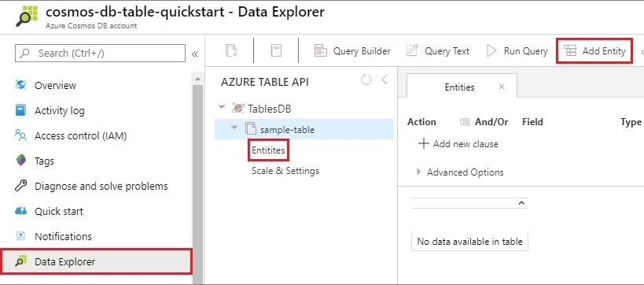Image resolution: width=644 pixels, height=285 pixels.
Task: Expand Advanced Options
Action: click(x=460, y=172)
